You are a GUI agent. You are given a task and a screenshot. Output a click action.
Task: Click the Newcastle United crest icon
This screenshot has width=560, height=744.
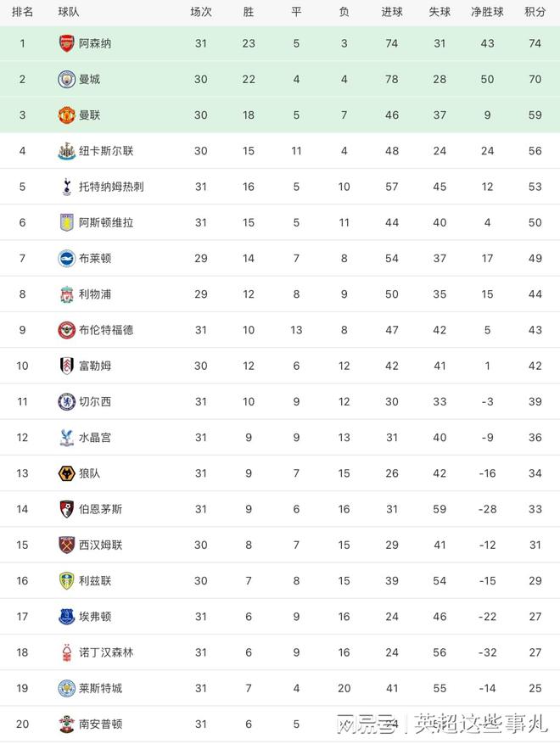pyautogui.click(x=66, y=151)
